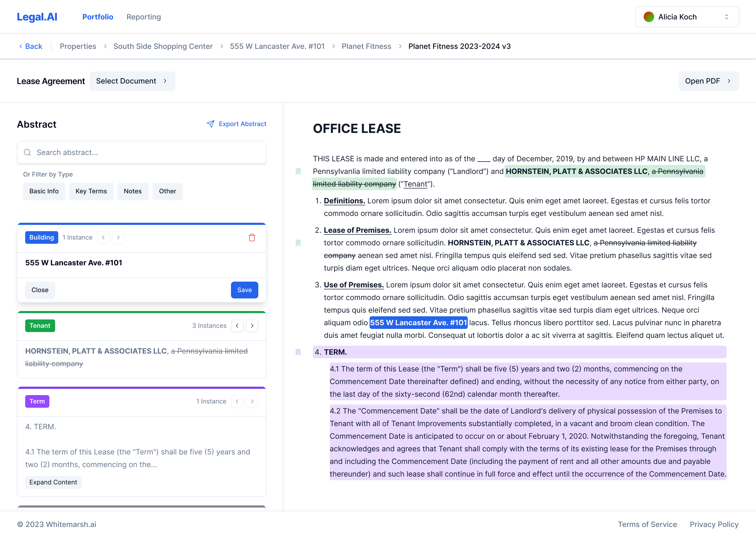Click purple bookmark beside TERM section
This screenshot has height=538, width=756.
[x=298, y=352]
